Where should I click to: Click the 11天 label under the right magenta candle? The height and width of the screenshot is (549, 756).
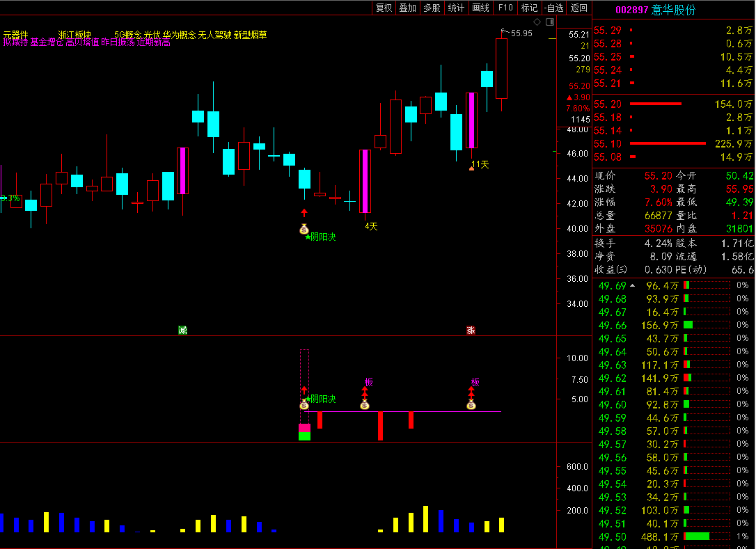point(480,165)
